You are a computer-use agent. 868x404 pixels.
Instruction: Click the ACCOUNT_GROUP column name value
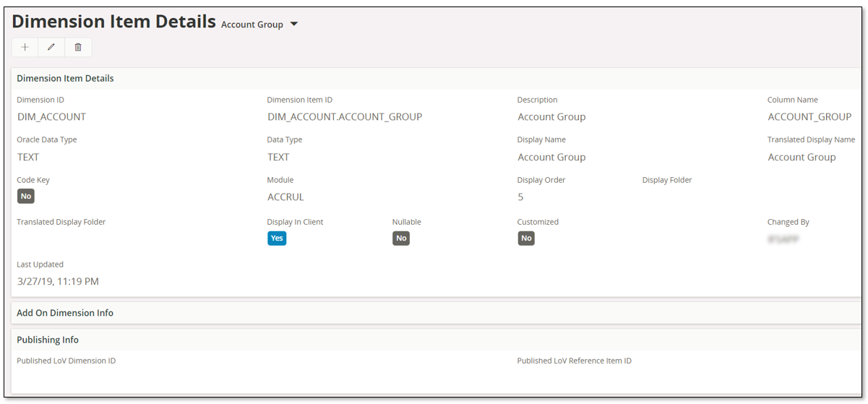pos(809,116)
